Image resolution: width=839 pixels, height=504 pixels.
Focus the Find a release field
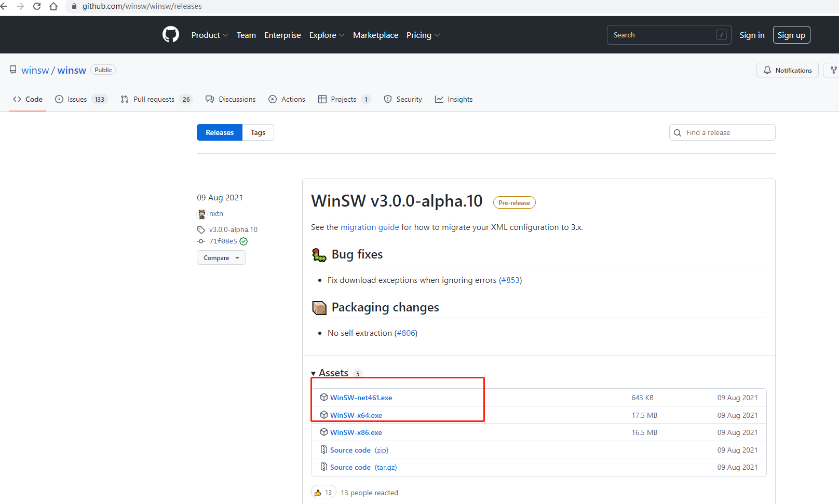[x=722, y=132]
